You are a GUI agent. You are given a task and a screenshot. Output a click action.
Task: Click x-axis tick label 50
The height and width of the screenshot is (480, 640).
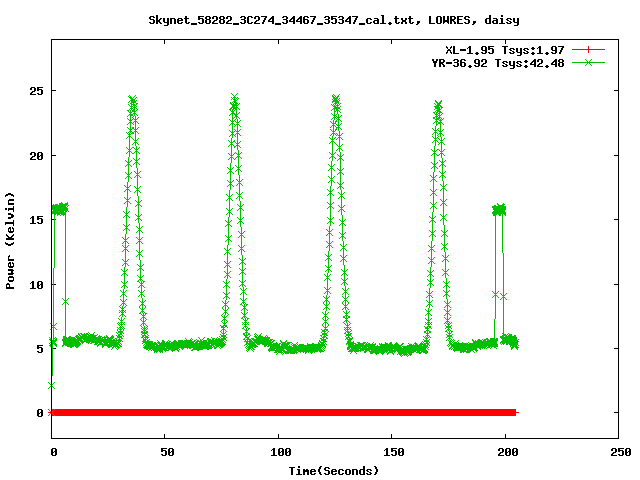click(x=167, y=452)
